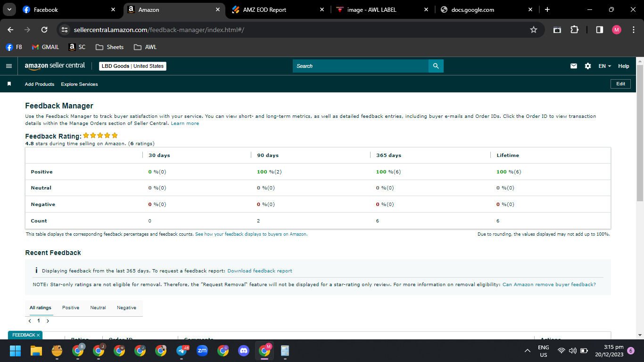The image size is (644, 362).
Task: Select feedback page number 1
Action: [x=39, y=321]
